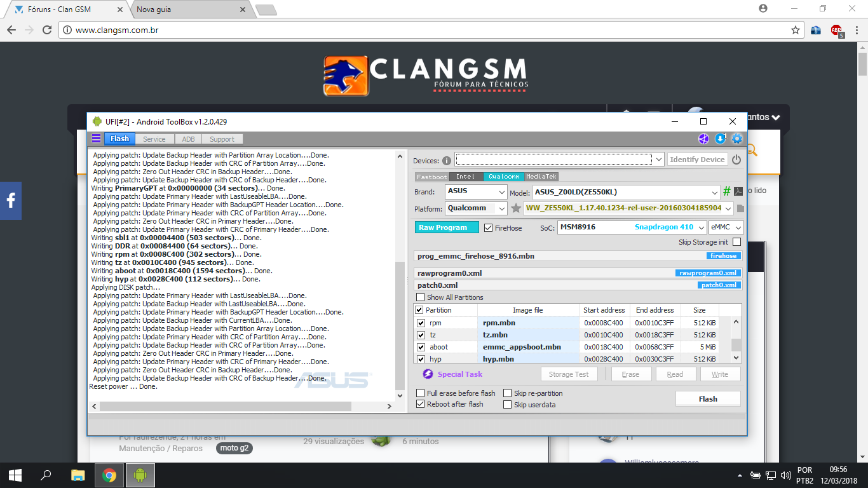Click the purple network globe icon
The width and height of the screenshot is (868, 488).
pyautogui.click(x=703, y=139)
